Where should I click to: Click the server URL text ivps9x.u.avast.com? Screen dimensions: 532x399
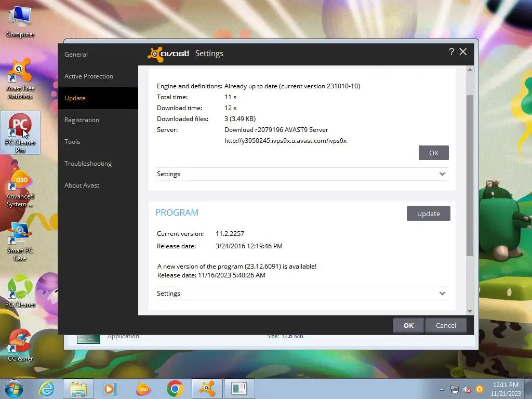[x=285, y=141]
